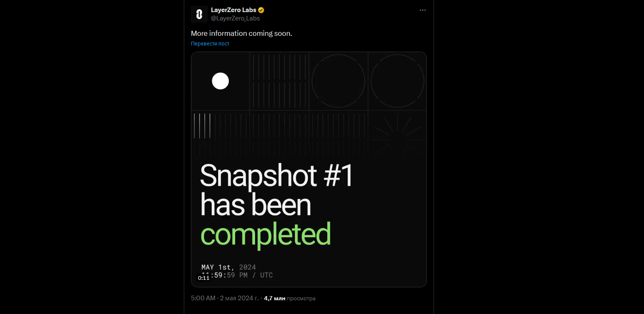
Task: Translate the post via Перевести пост
Action: pos(210,44)
